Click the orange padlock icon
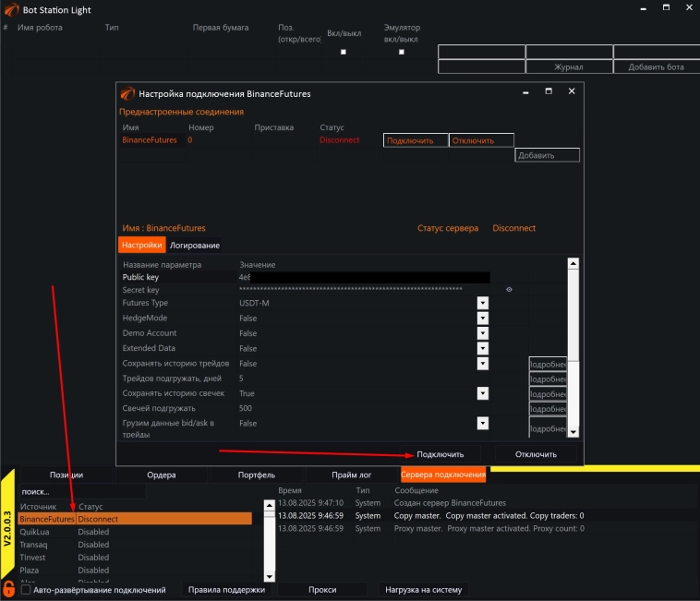The height and width of the screenshot is (601, 700). point(9,588)
